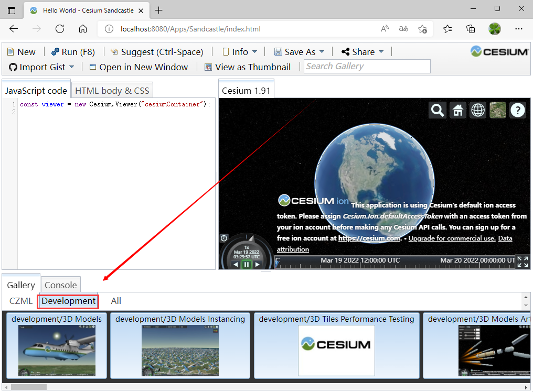
Task: Click the New button to start a demo
Action: pos(22,51)
